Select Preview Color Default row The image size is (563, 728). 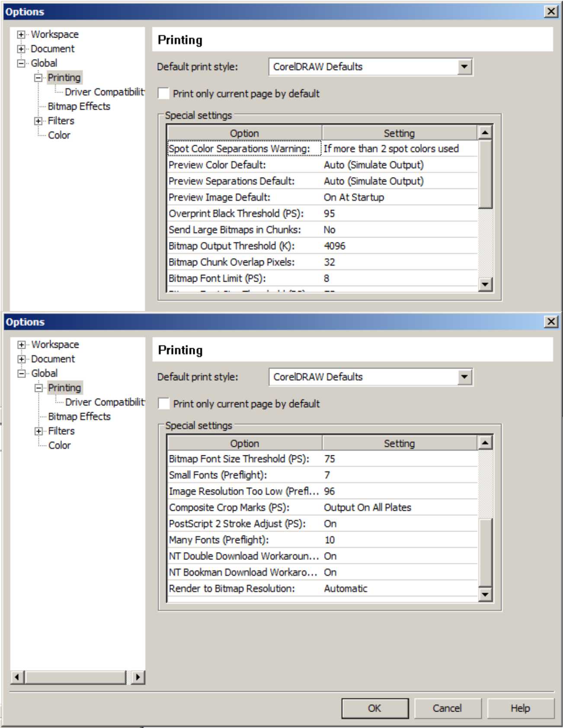click(323, 165)
